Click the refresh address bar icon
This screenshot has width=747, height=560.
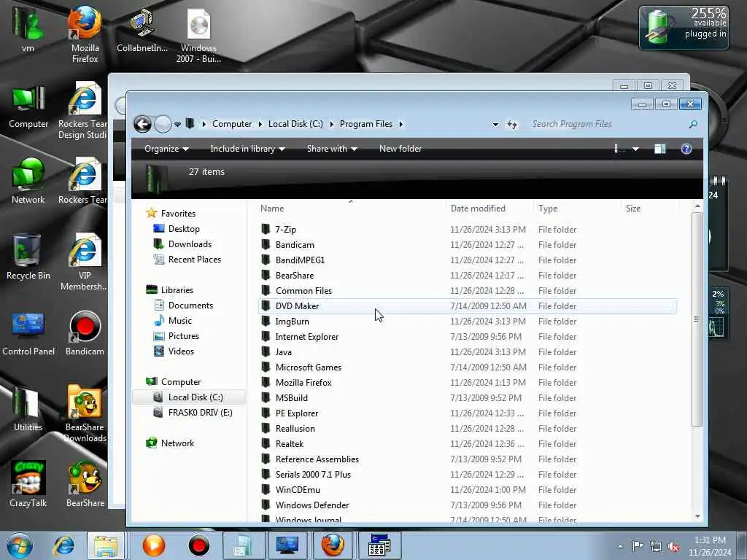point(512,124)
